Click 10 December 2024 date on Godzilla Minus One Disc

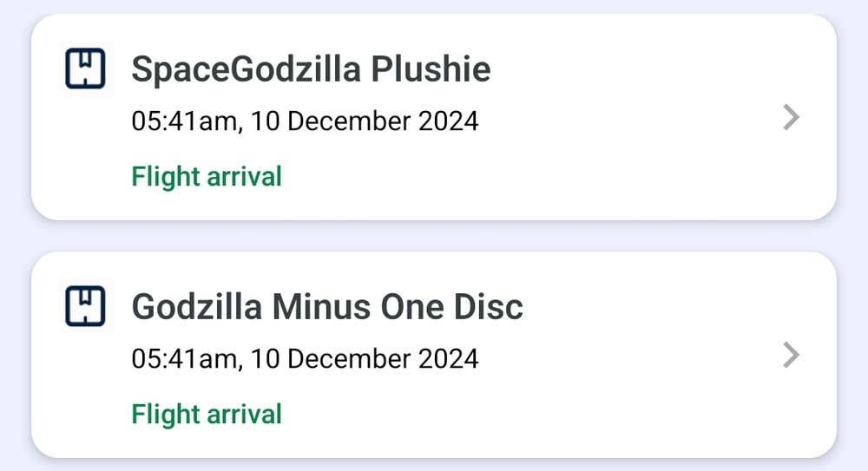pyautogui.click(x=365, y=358)
